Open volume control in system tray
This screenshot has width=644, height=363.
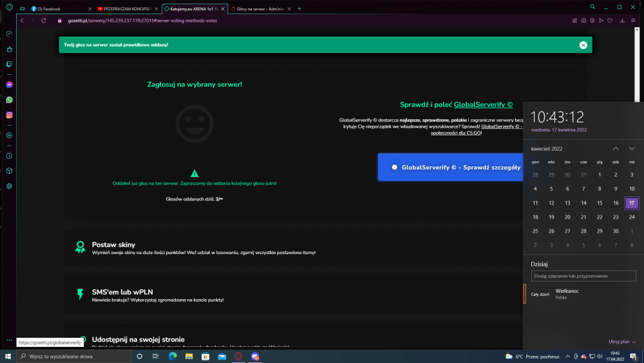click(x=600, y=357)
